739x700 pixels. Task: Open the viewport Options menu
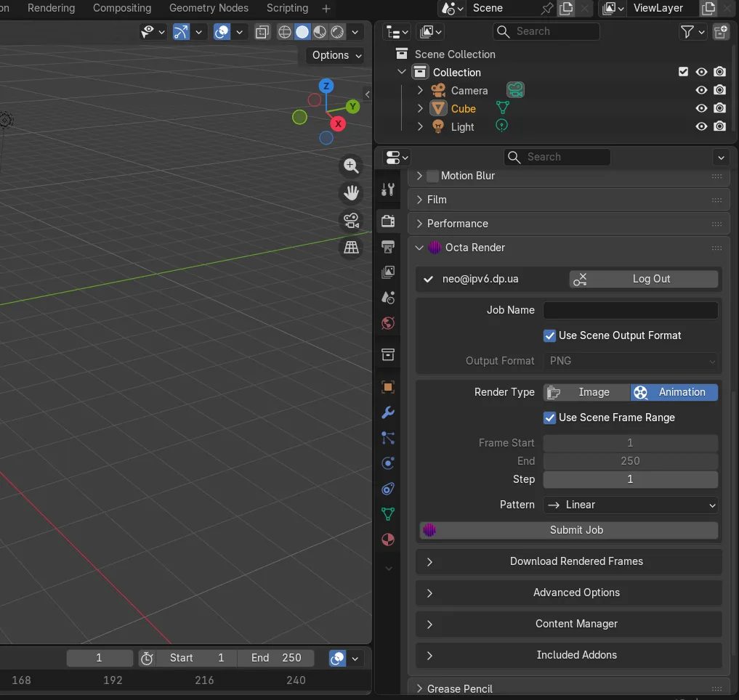point(336,55)
